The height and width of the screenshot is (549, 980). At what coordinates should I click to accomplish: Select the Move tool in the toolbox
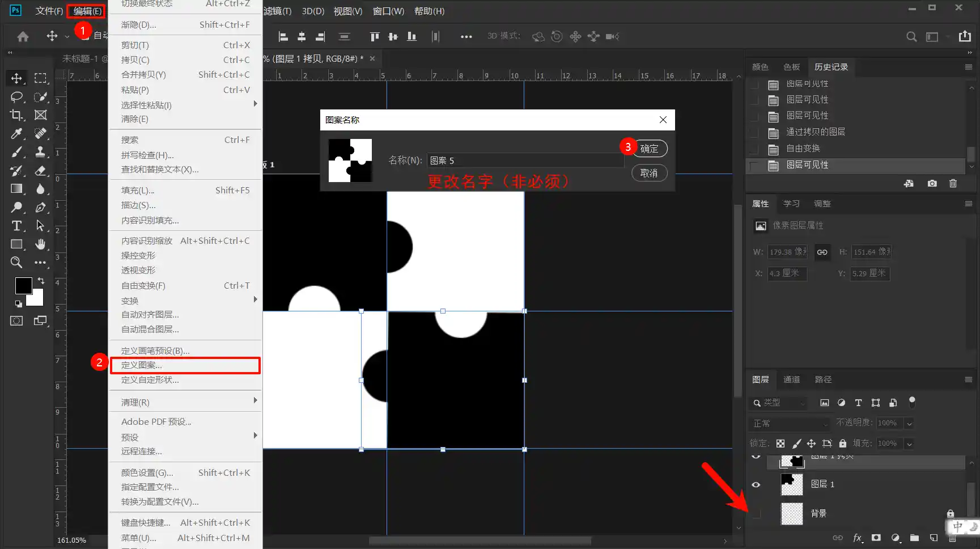16,78
